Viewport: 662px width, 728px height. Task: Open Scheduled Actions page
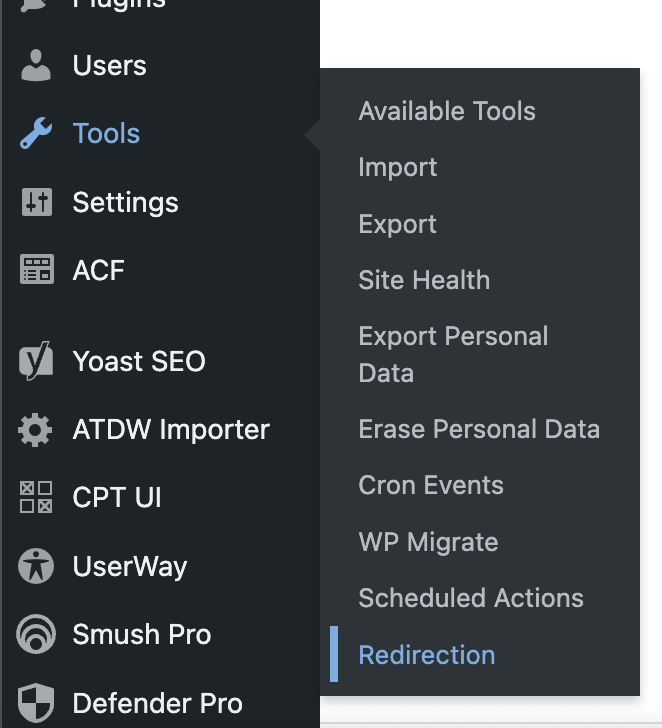(471, 598)
